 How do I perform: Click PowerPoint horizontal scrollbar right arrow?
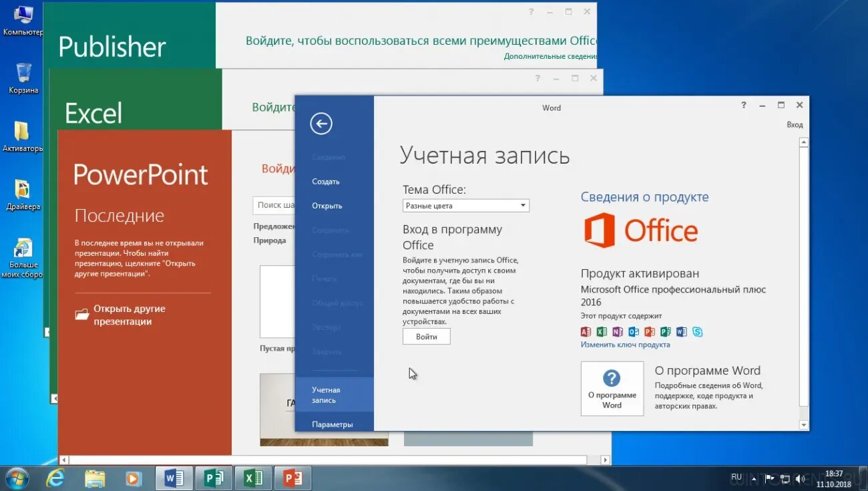(x=605, y=460)
